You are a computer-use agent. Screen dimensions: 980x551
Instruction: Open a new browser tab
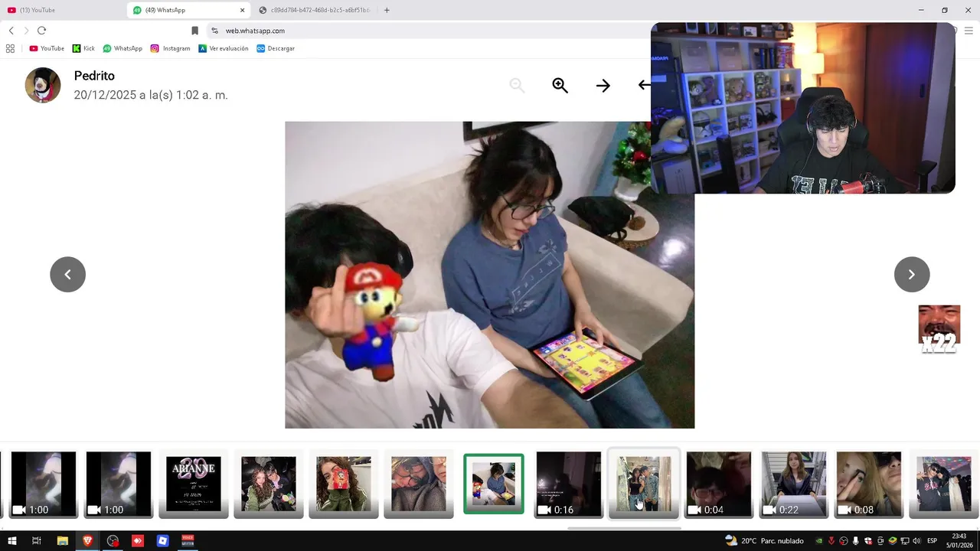click(x=387, y=10)
